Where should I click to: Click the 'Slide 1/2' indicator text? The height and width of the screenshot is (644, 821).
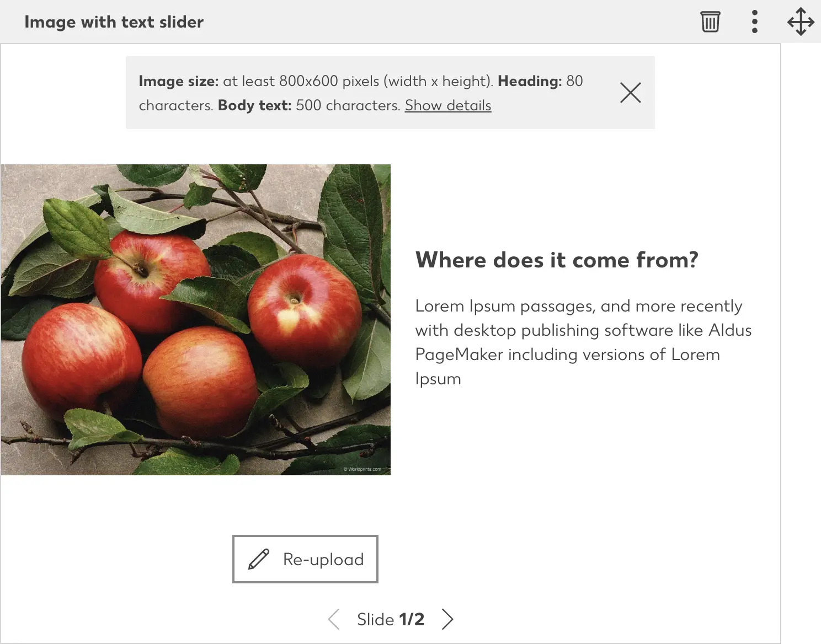(x=391, y=619)
